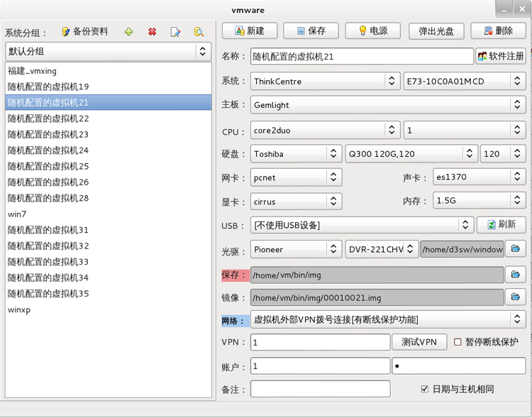The width and height of the screenshot is (532, 418).
Task: Select 随机配置的虚拟机23 in the list
Action: (109, 134)
